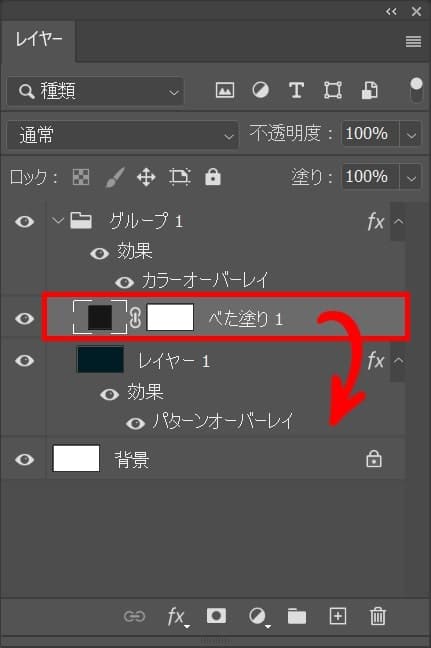
Task: Toggle layer filtering on/off switch
Action: (x=416, y=90)
